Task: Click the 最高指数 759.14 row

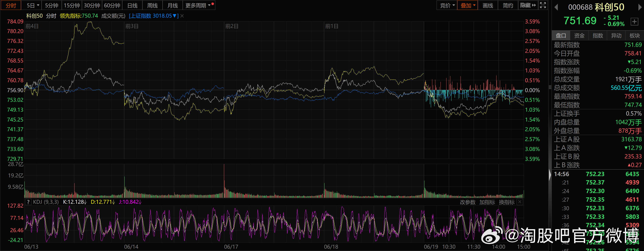Action: click(x=598, y=96)
